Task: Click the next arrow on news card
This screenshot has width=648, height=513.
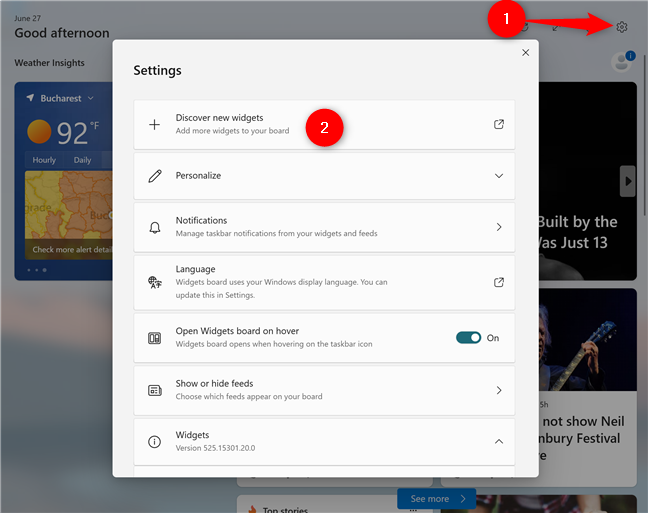Action: (x=628, y=181)
